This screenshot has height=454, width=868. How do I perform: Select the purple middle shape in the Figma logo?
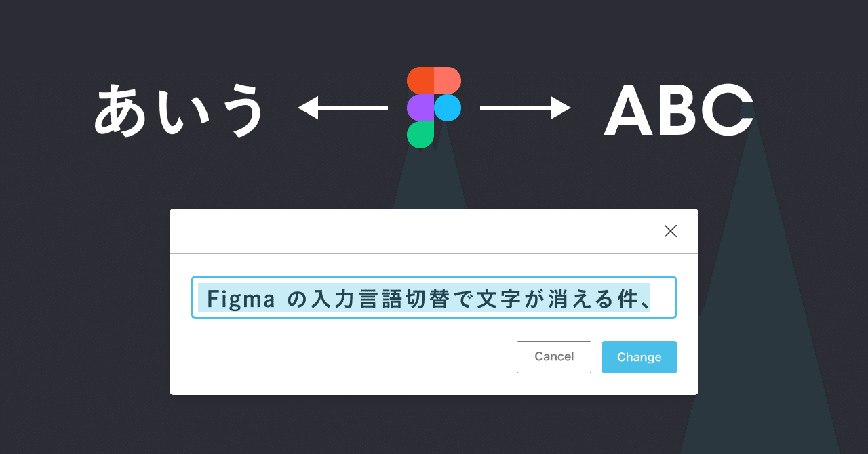(420, 107)
